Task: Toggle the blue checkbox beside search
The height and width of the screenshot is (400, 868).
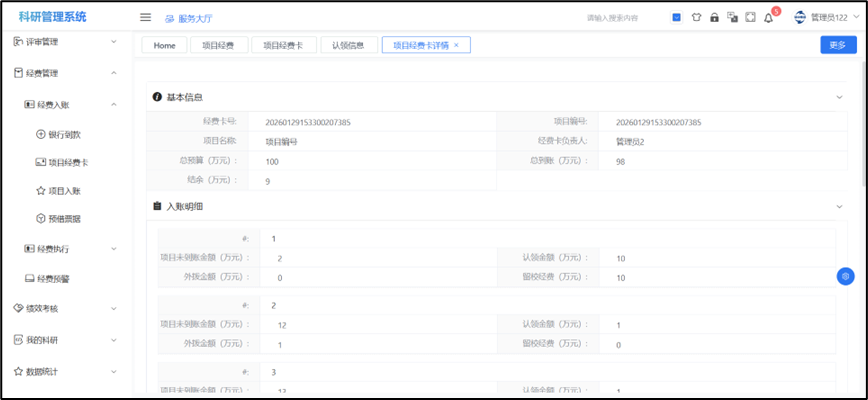Action: pyautogui.click(x=677, y=17)
